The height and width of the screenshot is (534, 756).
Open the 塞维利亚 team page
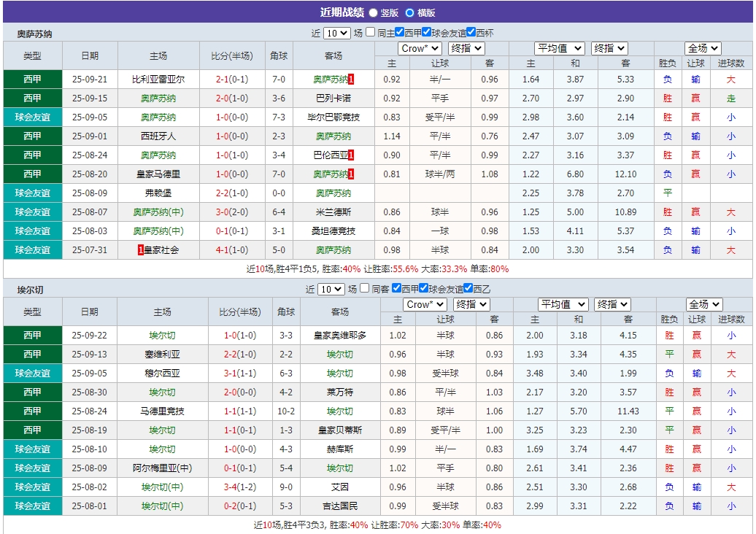pos(162,355)
